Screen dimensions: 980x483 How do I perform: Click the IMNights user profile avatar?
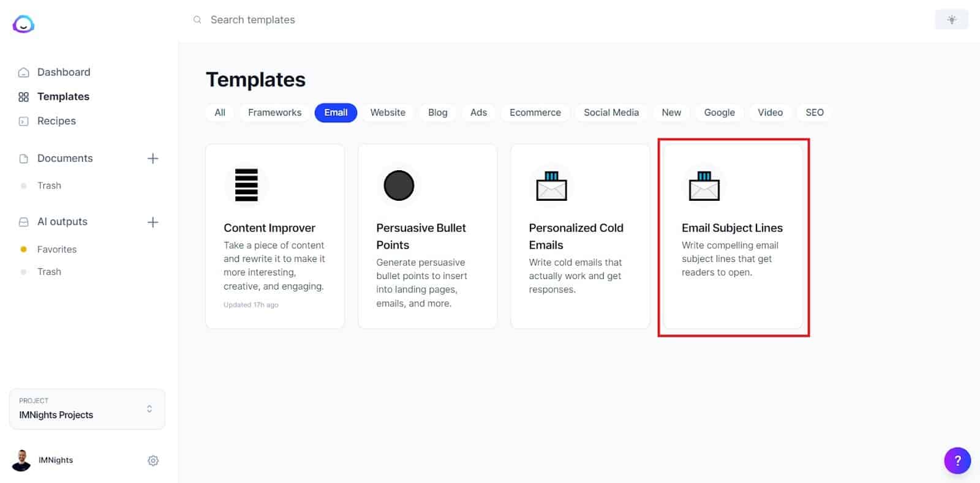[21, 460]
